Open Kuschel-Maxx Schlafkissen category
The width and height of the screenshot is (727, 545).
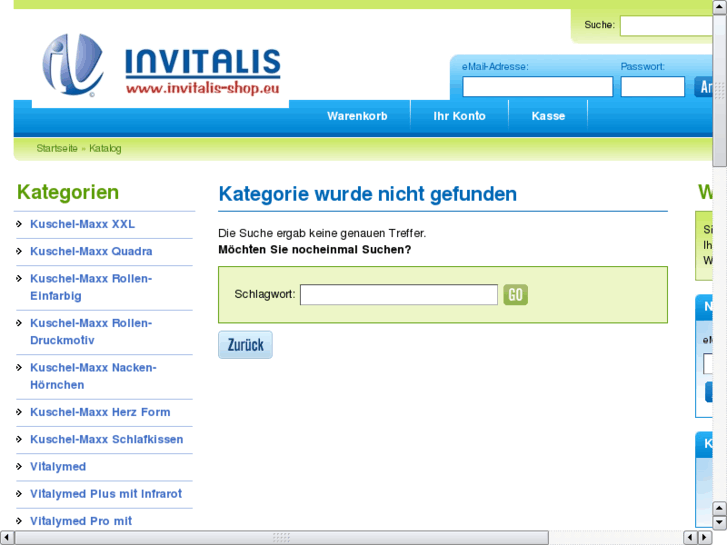pyautogui.click(x=107, y=439)
